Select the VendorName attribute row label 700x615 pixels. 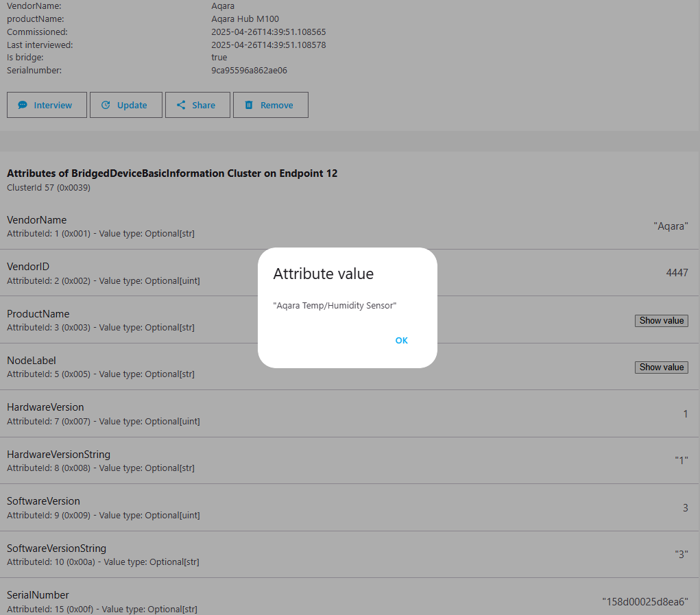click(x=36, y=220)
